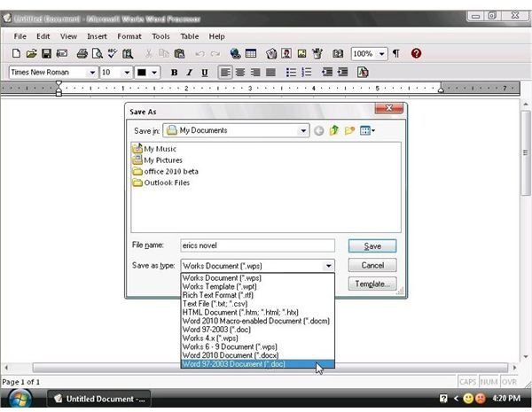Screen dimensions: 532x412
Task: Open the font color dropdown arrow
Action: coord(154,73)
